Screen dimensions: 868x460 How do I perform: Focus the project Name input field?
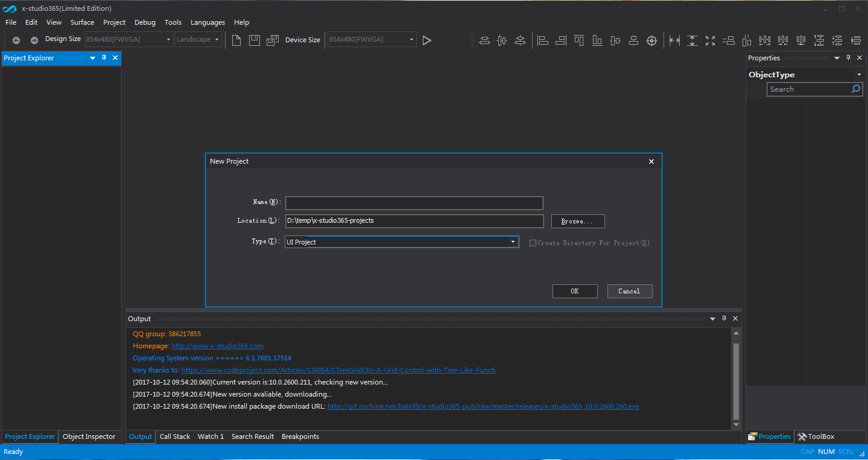tap(414, 203)
